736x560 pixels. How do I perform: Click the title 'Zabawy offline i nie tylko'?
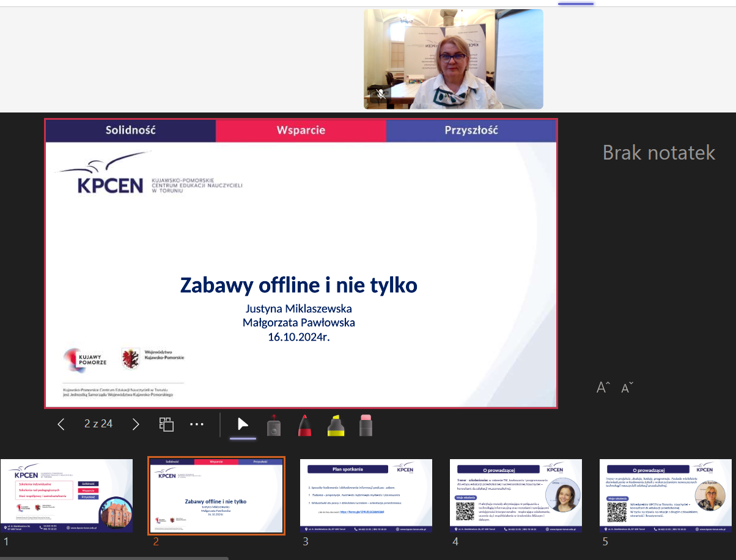coord(299,285)
